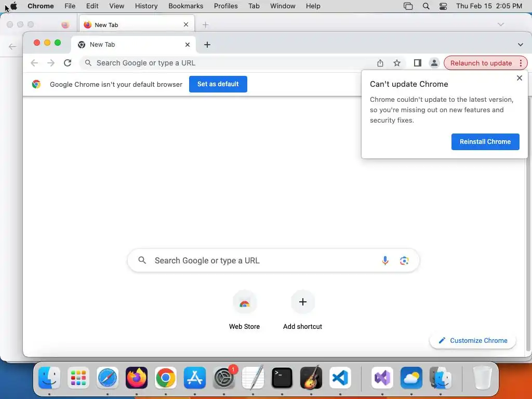Open a new tab in Chrome window
Screen dimensions: 532x399
207,45
